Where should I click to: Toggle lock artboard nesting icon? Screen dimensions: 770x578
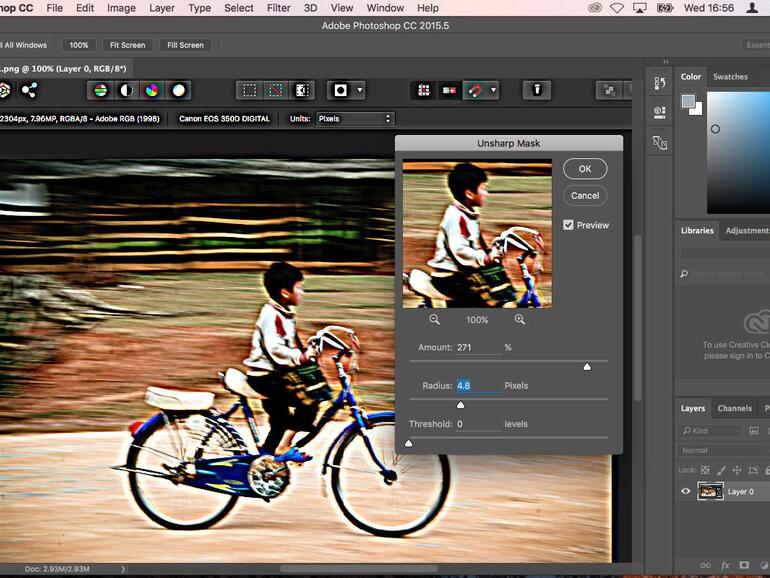pyautogui.click(x=753, y=470)
